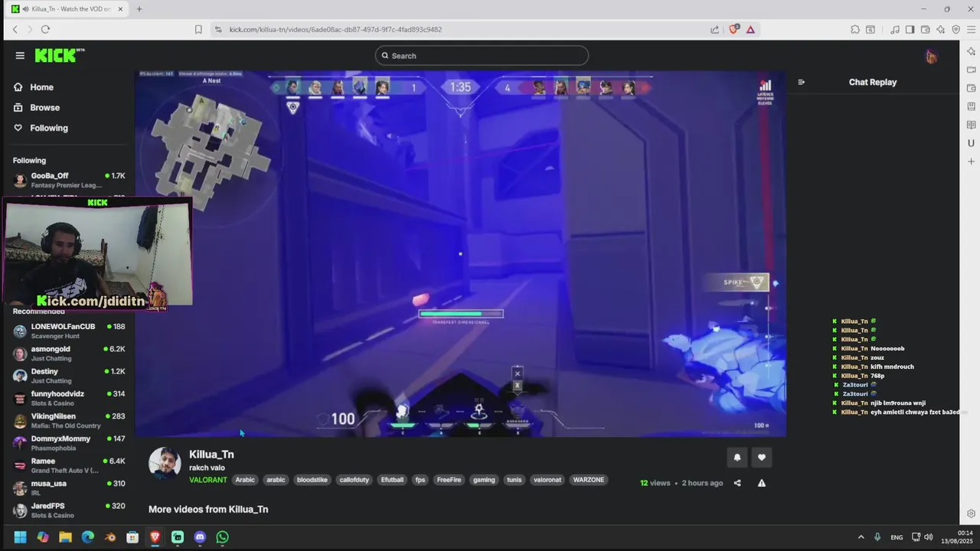
Task: Open the Brave Wallet toolbar icon
Action: coord(925,29)
